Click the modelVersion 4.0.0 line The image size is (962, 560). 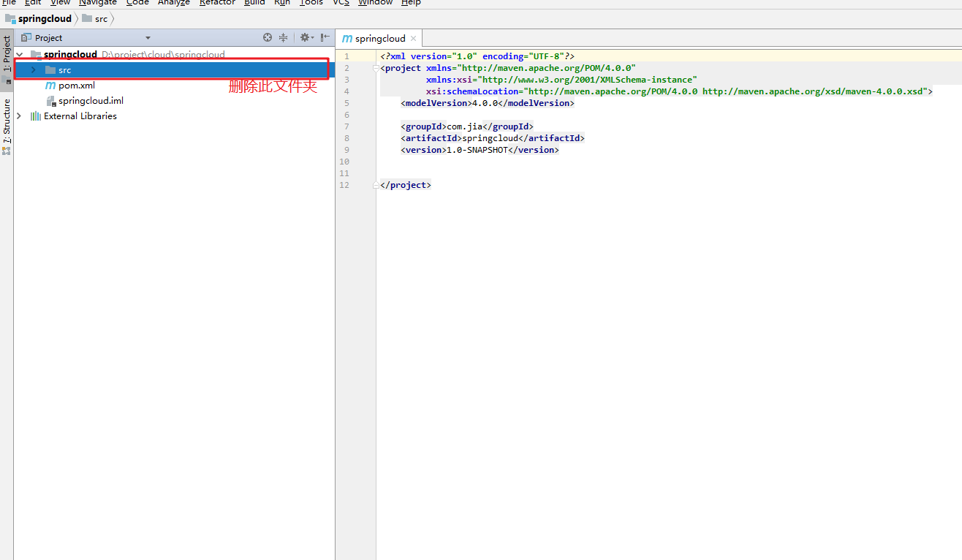pos(488,103)
